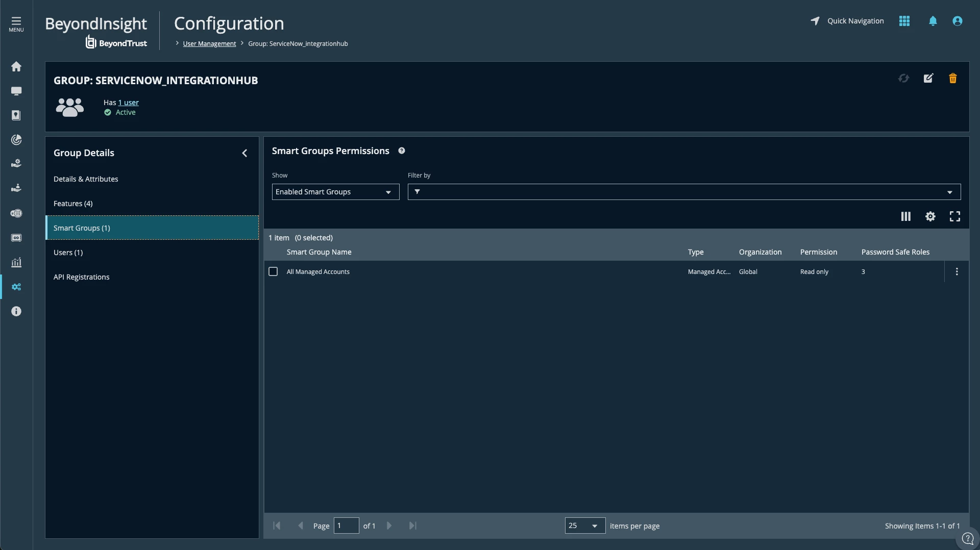This screenshot has width=980, height=550.
Task: Open Features (4) section
Action: tap(152, 204)
